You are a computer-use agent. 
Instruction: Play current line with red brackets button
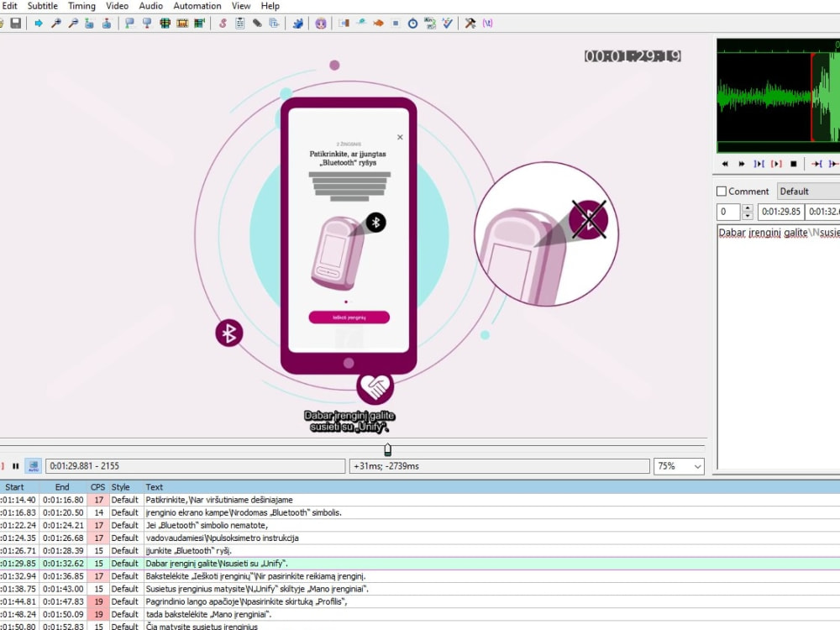776,164
